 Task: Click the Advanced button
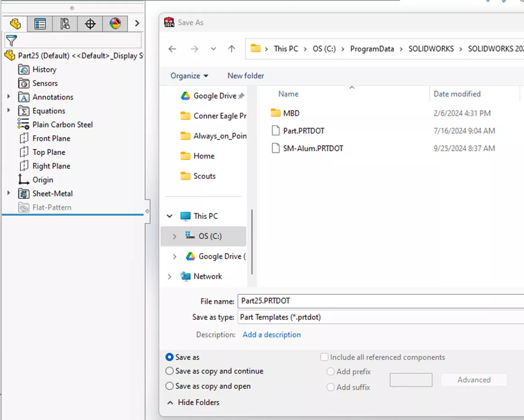[474, 380]
